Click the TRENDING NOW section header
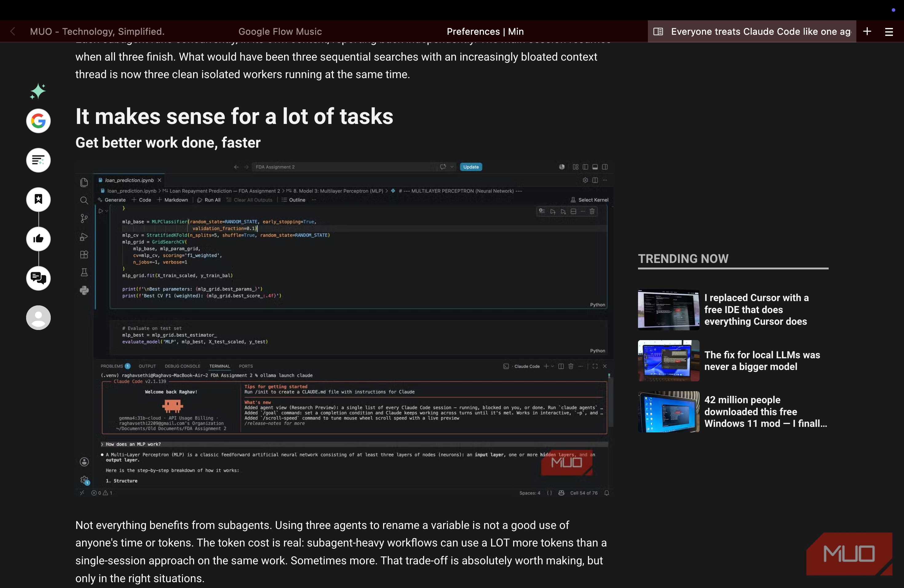The height and width of the screenshot is (588, 904). [683, 259]
